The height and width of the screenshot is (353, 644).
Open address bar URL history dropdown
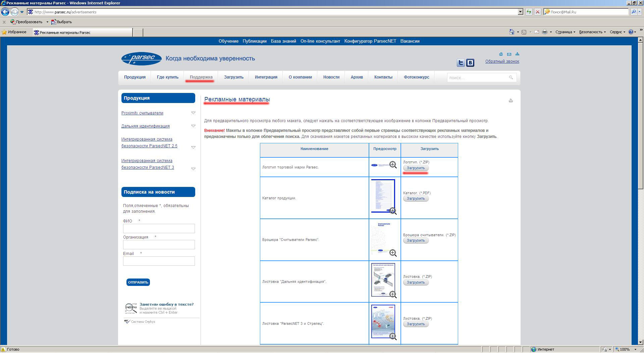click(521, 12)
